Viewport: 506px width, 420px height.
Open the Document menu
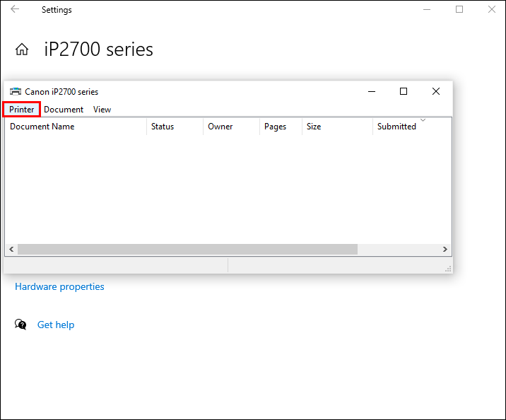(x=64, y=110)
